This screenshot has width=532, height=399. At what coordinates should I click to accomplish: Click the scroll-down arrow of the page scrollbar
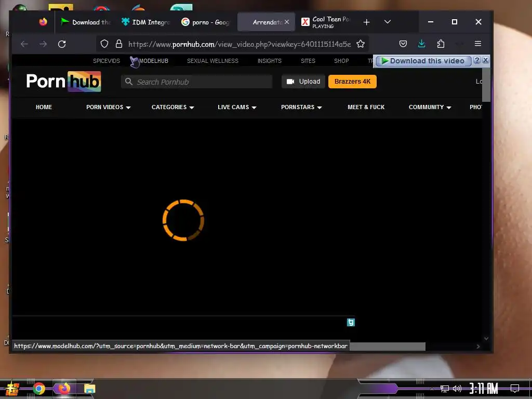(x=486, y=339)
